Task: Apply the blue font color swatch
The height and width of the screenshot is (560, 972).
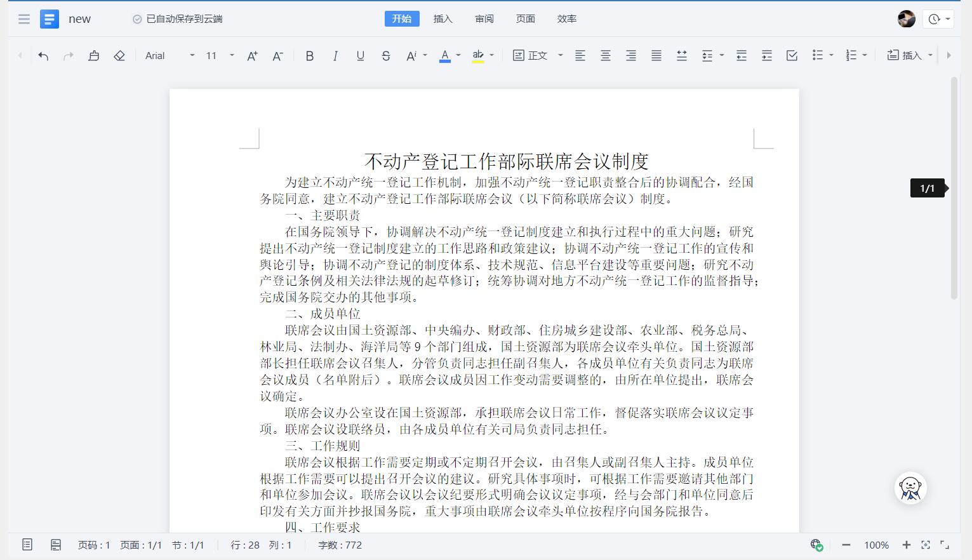Action: click(444, 56)
